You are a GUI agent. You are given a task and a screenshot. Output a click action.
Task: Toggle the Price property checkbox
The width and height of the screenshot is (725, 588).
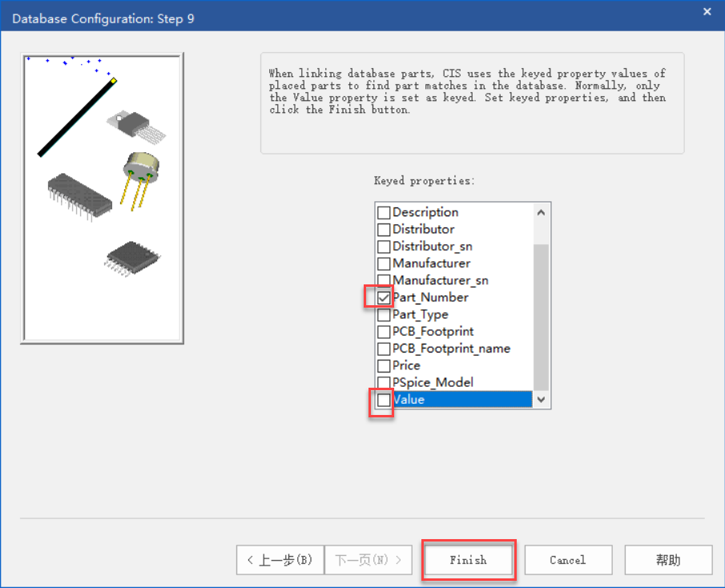(384, 365)
